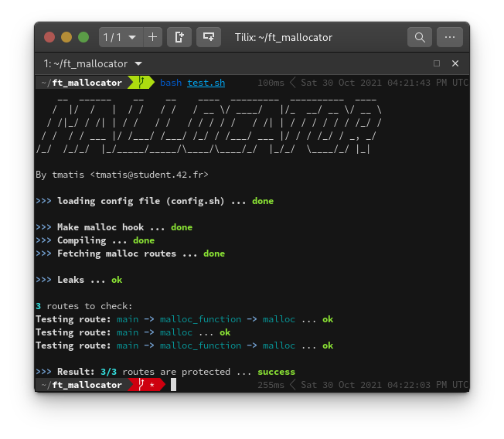Image resolution: width=504 pixels, height=439 pixels.
Task: Add terminal down split icon
Action: point(209,37)
